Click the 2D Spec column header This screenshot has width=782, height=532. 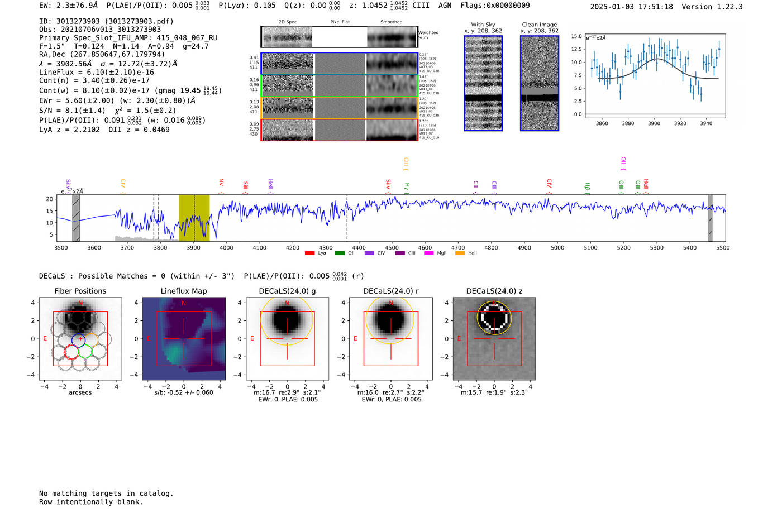[x=288, y=22]
